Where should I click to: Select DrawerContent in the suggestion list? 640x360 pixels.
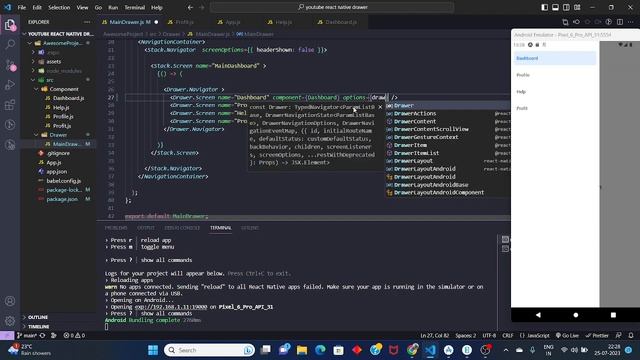tap(447, 121)
